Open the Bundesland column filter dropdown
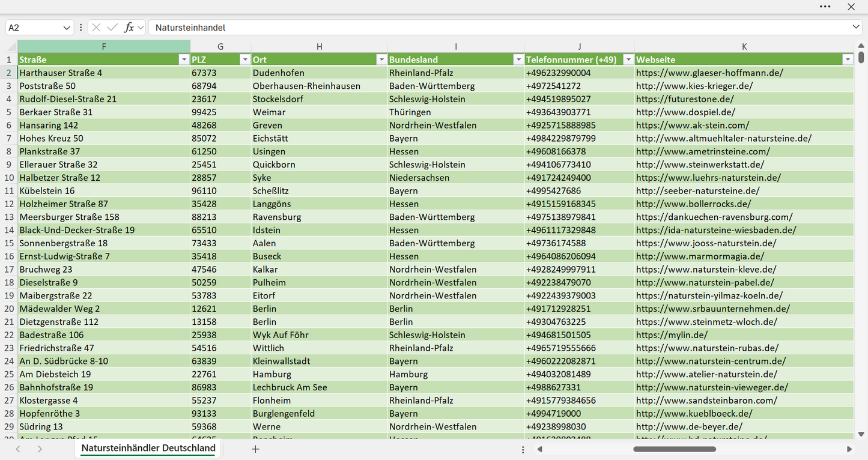The height and width of the screenshot is (460, 868). point(518,59)
